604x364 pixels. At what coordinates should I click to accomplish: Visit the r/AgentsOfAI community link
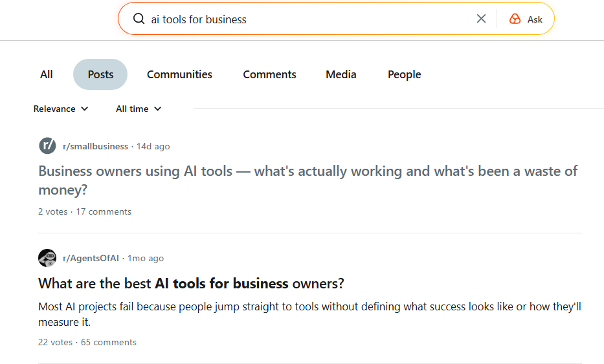point(91,259)
